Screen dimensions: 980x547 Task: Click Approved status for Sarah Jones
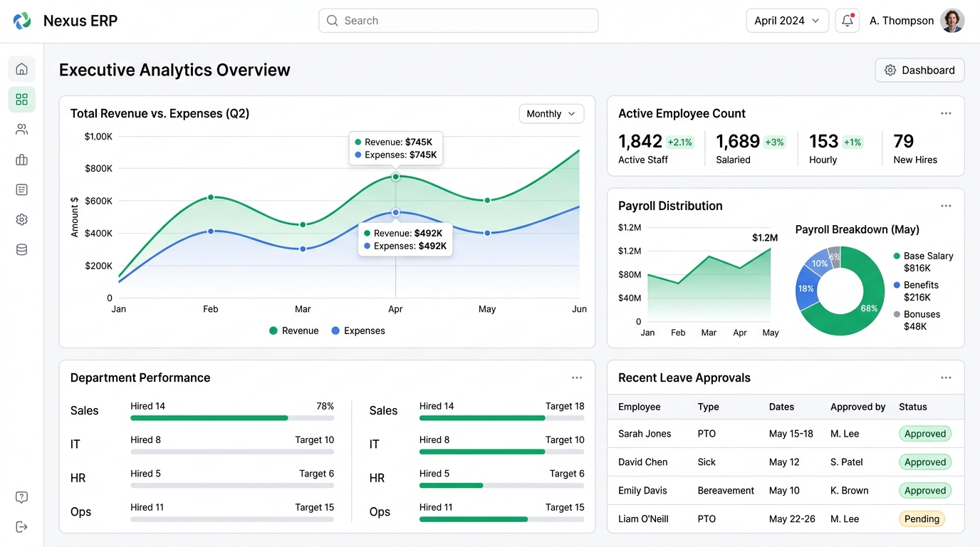click(x=925, y=434)
